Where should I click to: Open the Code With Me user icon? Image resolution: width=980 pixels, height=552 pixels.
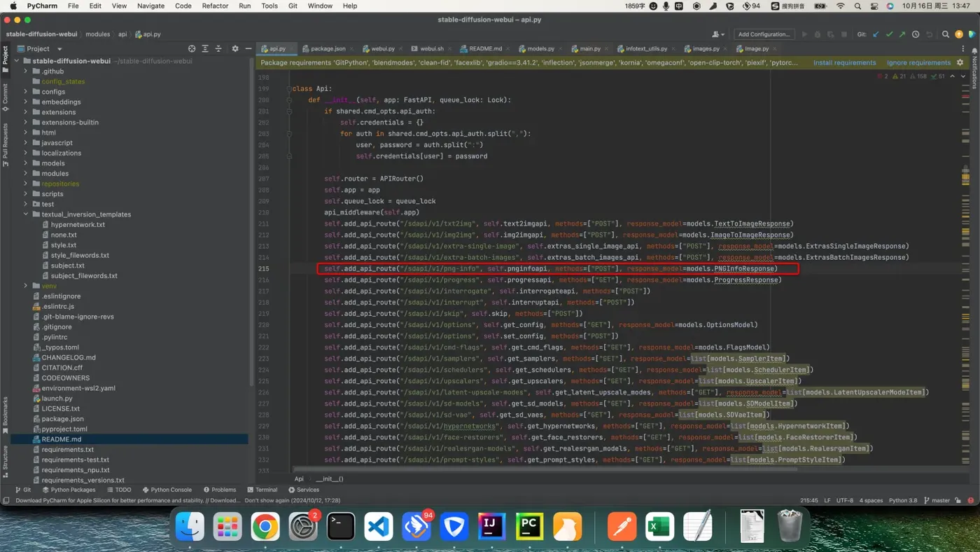coord(718,34)
